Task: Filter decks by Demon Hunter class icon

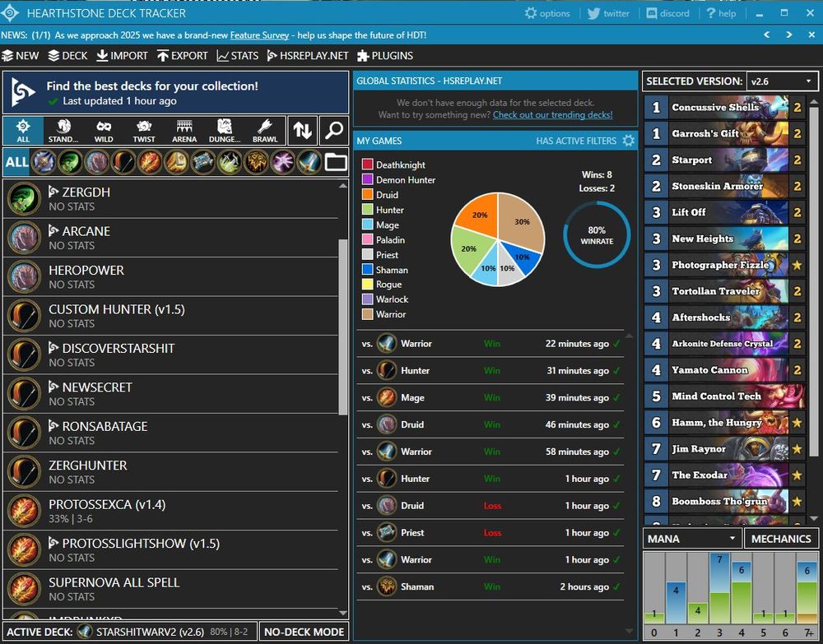Action: pyautogui.click(x=70, y=162)
